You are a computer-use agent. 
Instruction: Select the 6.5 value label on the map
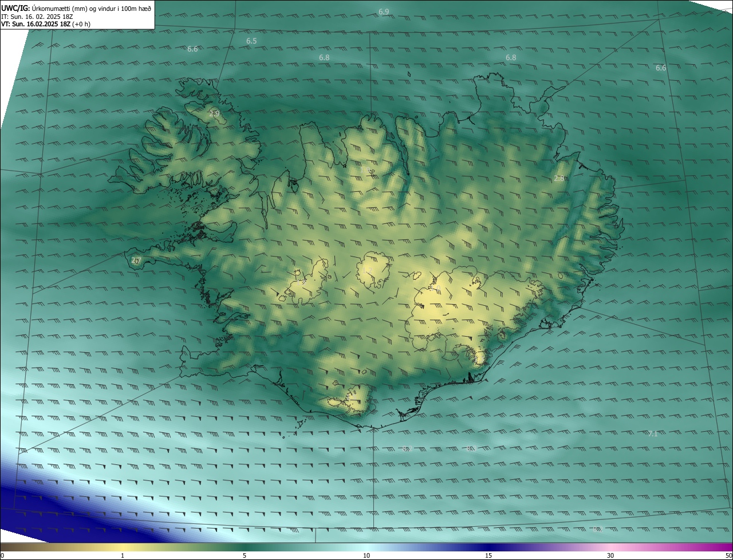(251, 41)
